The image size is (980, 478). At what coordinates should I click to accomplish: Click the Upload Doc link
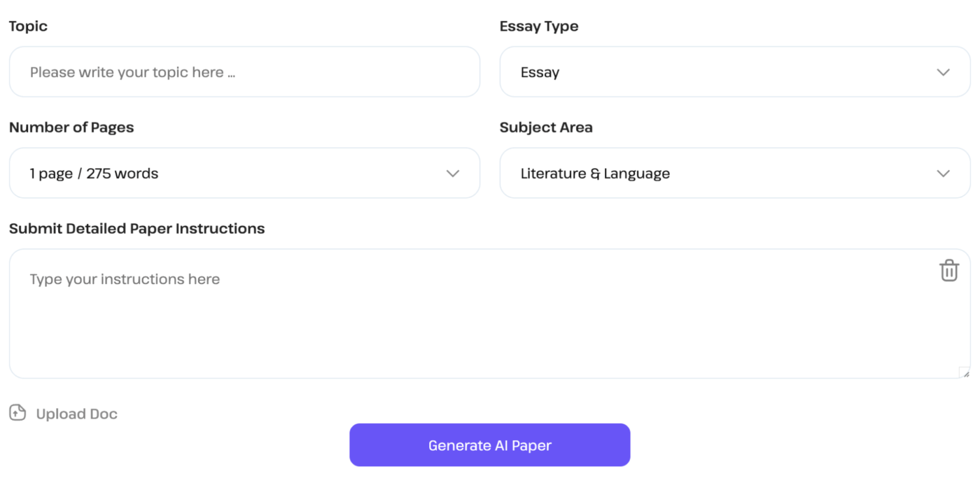click(76, 413)
